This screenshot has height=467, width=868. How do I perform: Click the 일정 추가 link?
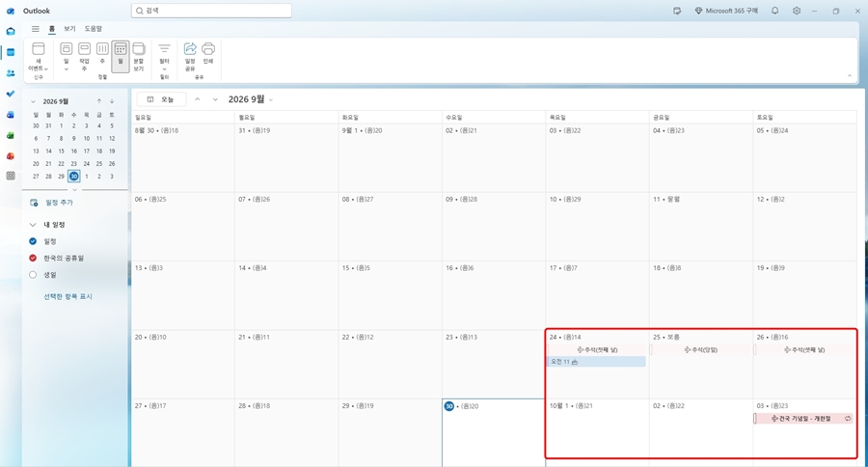click(59, 203)
